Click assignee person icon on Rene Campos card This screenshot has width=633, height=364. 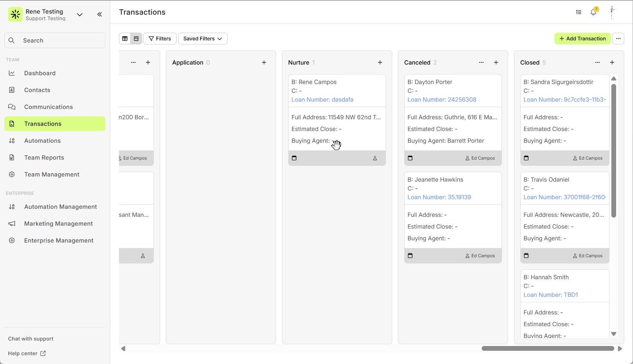375,158
